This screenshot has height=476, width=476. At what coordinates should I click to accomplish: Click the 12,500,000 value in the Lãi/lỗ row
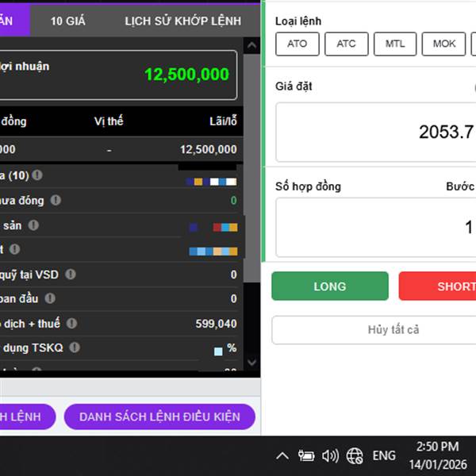209,149
